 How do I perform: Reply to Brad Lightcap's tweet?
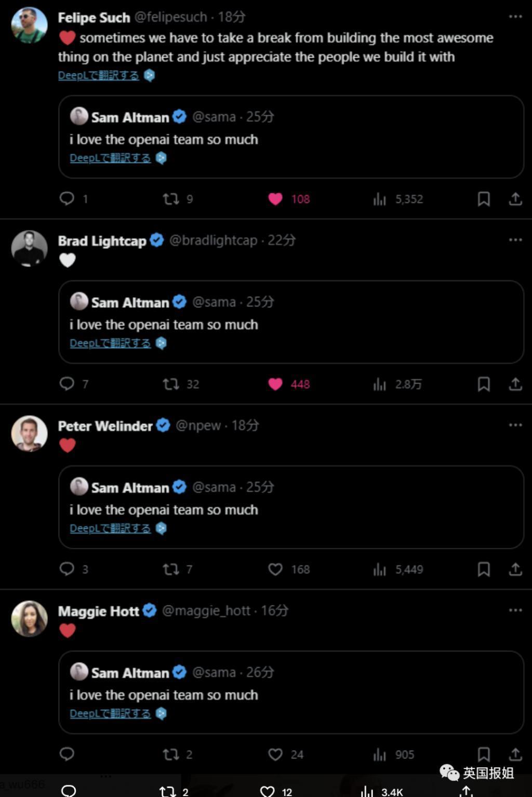(67, 384)
